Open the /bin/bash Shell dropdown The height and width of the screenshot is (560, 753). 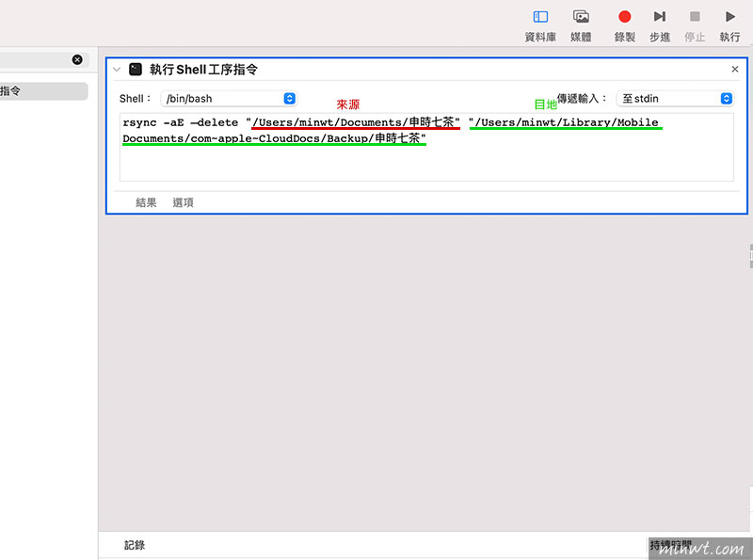click(229, 99)
